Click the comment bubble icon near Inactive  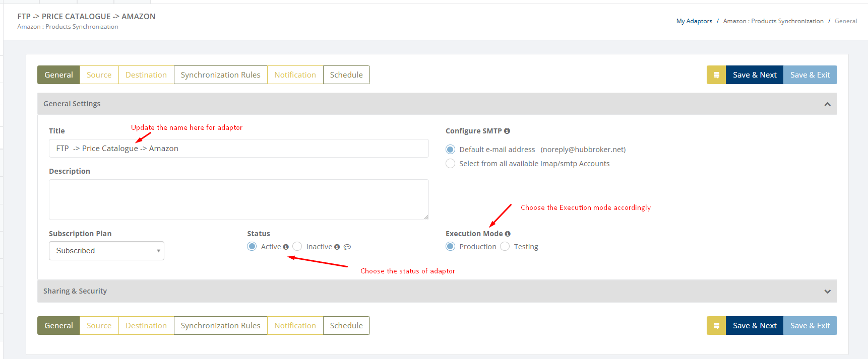pos(347,247)
